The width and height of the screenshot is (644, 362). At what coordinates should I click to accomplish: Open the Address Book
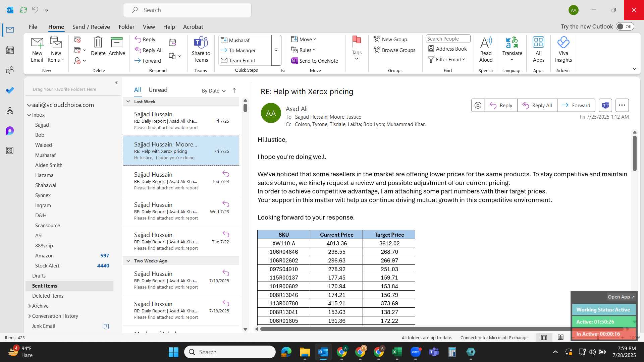pyautogui.click(x=447, y=49)
